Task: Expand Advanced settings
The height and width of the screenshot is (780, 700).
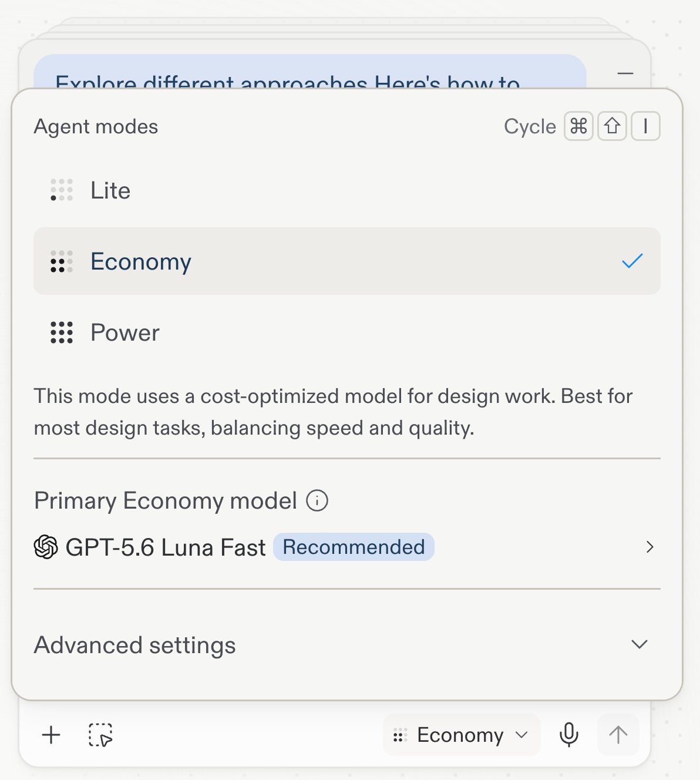Action: point(346,644)
